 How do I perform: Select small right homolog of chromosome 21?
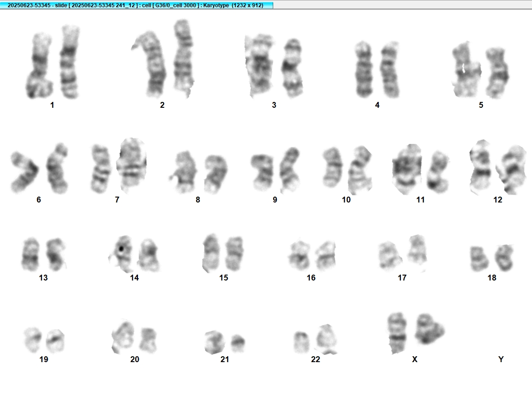click(x=238, y=343)
